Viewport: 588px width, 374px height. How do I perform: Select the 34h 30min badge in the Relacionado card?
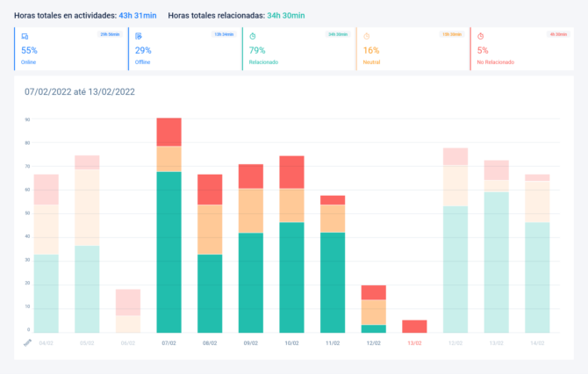pos(338,34)
